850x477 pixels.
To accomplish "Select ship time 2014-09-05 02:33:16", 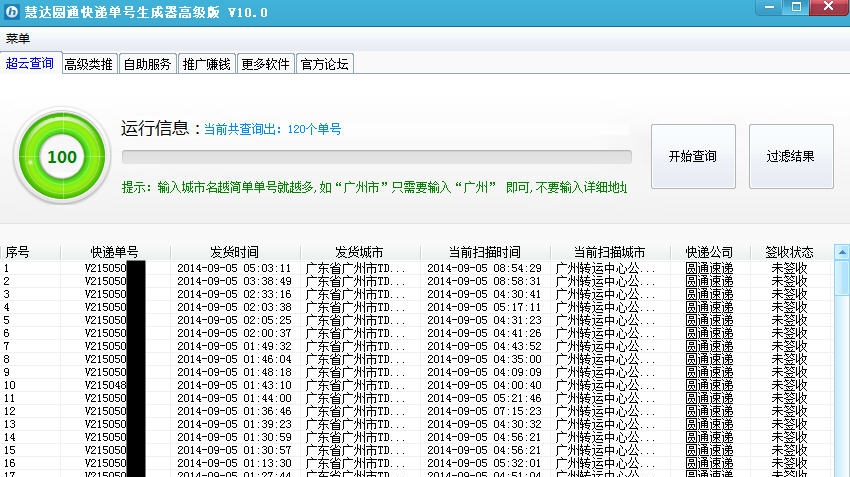I will [234, 294].
